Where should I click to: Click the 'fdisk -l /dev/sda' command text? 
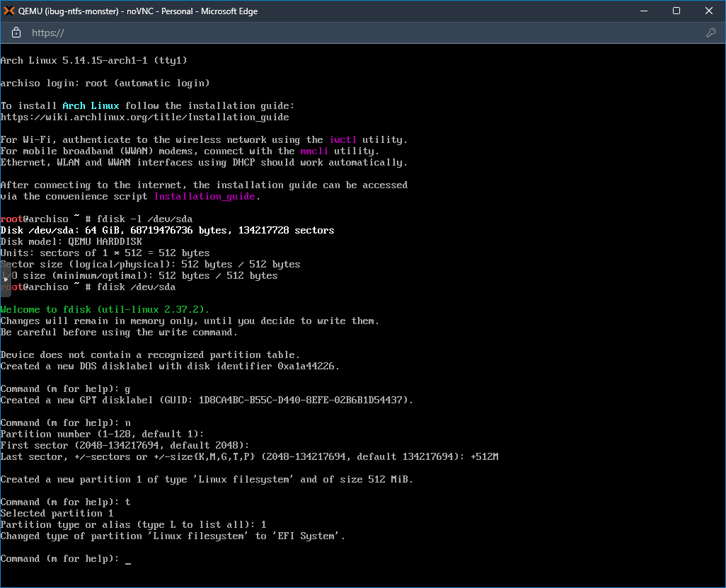click(144, 219)
